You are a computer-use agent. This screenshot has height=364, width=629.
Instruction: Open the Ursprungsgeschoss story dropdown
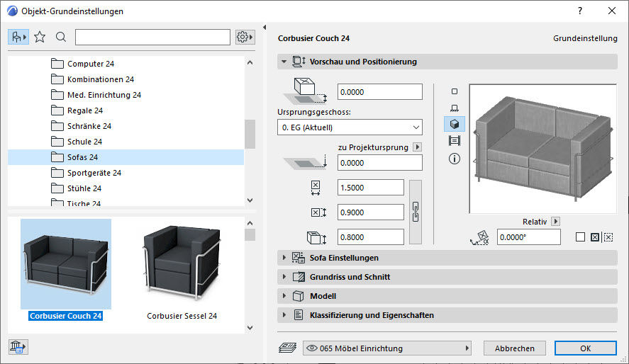point(350,127)
